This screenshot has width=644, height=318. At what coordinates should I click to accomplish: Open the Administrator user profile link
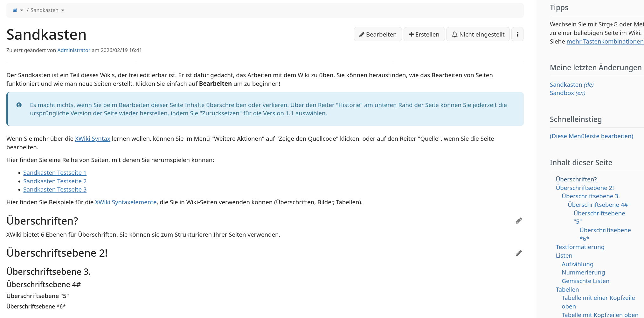click(74, 50)
